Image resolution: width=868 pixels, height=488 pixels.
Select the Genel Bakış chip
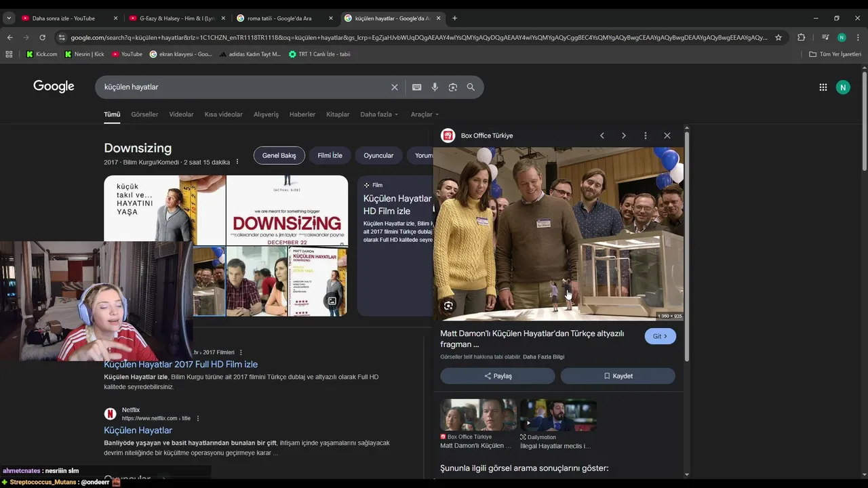coord(279,155)
